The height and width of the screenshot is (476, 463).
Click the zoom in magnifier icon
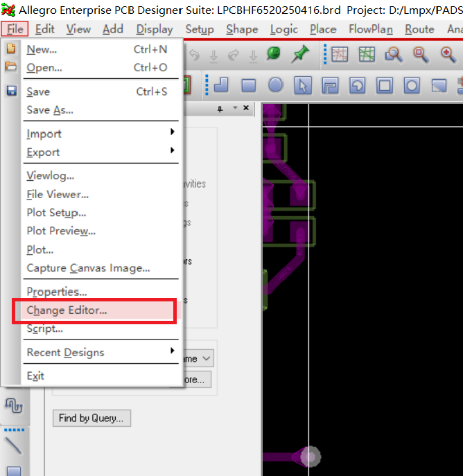click(x=448, y=55)
